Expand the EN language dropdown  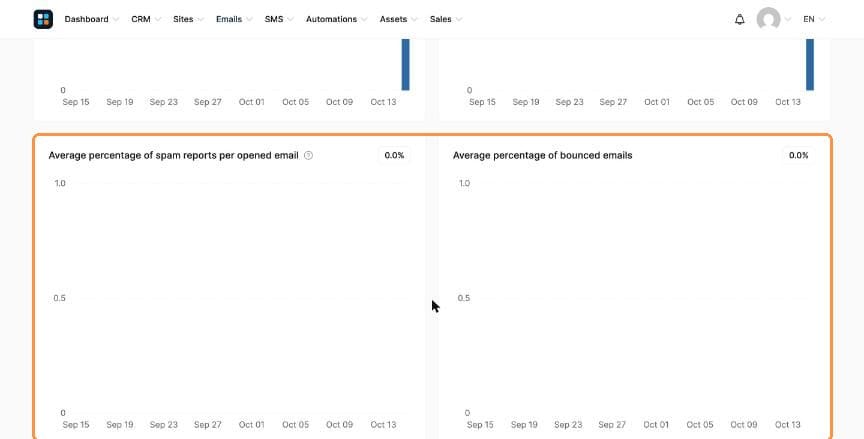click(814, 19)
